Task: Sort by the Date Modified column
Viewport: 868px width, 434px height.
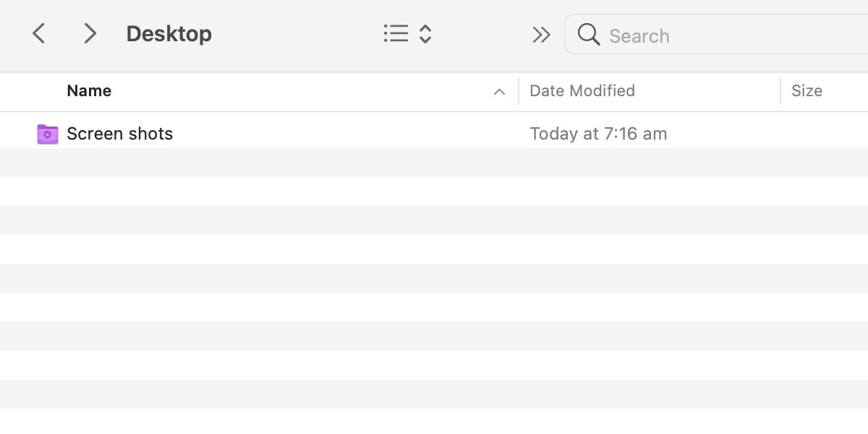Action: coord(582,91)
